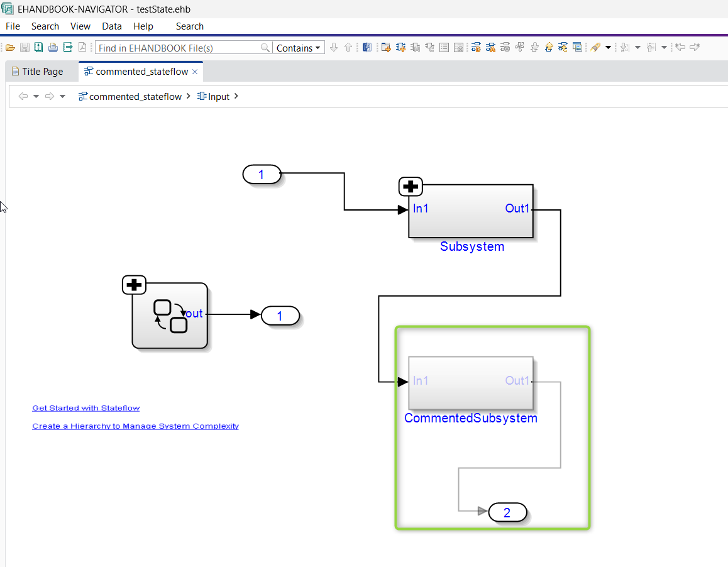Click the green notebook icon in toolbar
The image size is (728, 567).
[x=38, y=47]
